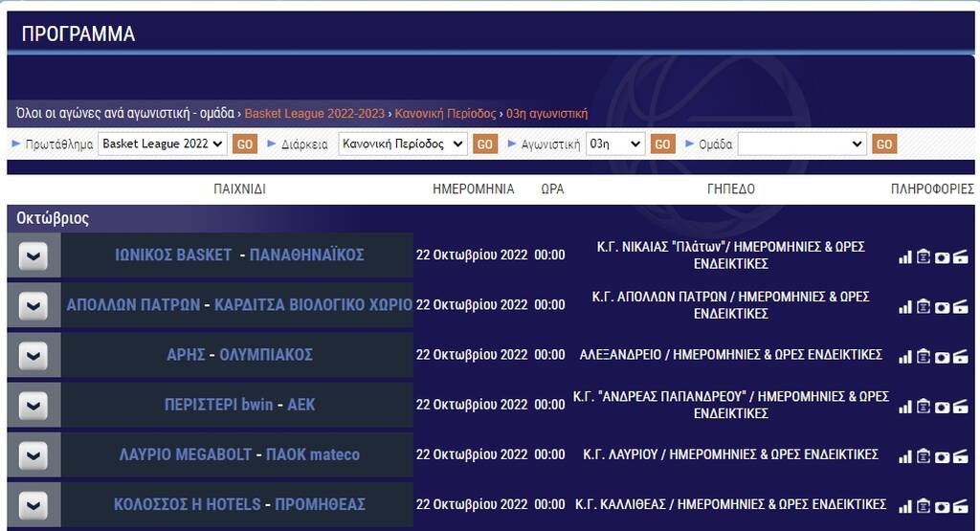Open the Αγωνιστική 03η dropdown
The height and width of the screenshot is (531, 980).
pyautogui.click(x=615, y=144)
